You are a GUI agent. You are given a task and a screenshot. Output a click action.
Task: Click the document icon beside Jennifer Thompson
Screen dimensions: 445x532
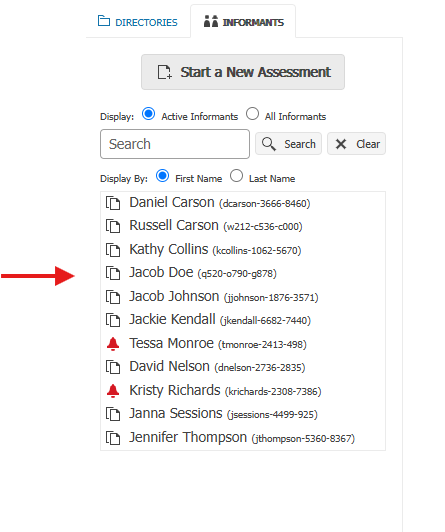(x=113, y=438)
